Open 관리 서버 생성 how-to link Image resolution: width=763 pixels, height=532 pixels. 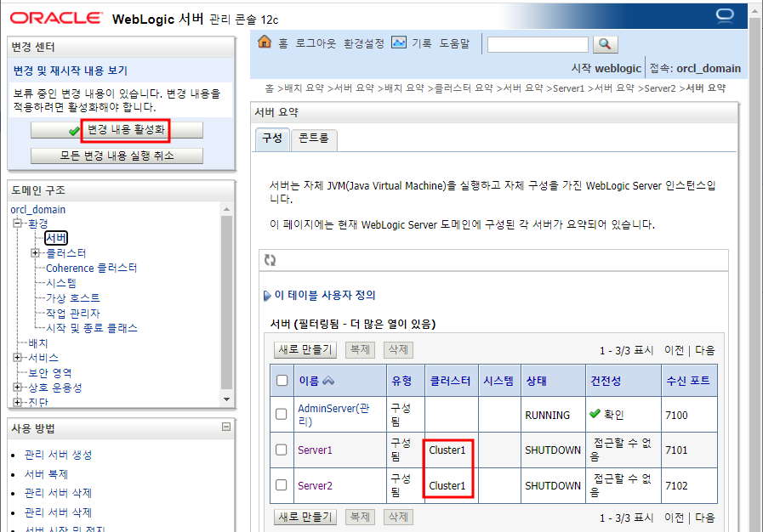[58, 455]
